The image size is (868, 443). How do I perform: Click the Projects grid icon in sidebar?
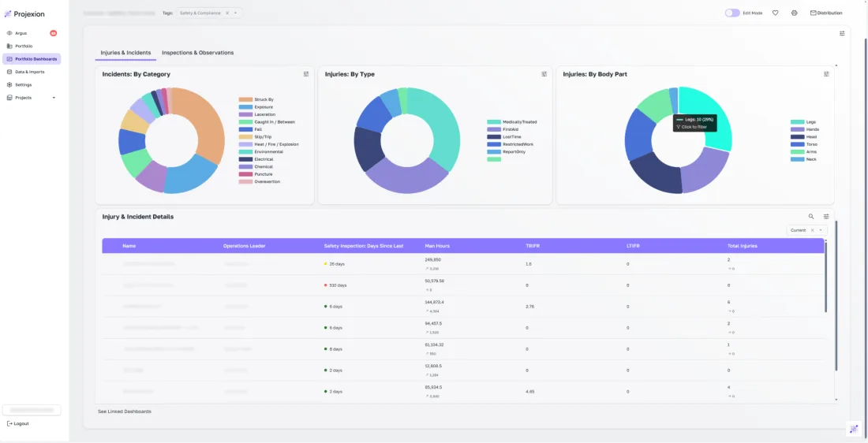click(9, 98)
